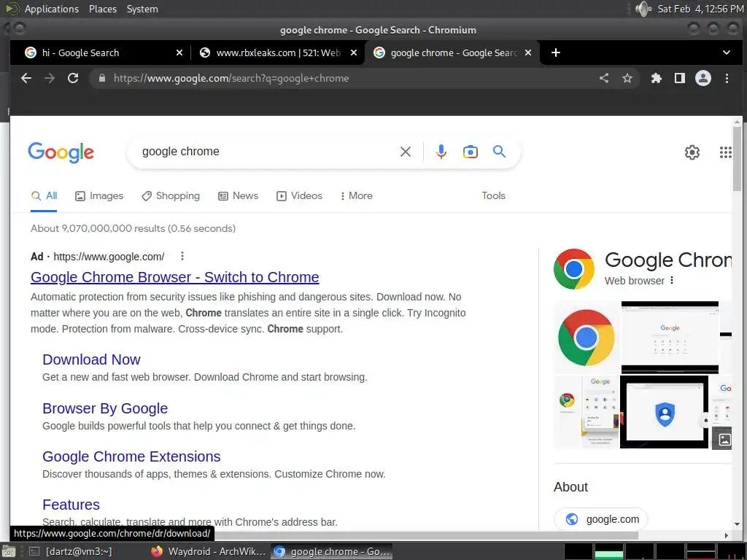Open a new browser tab
The image size is (747, 560).
(555, 52)
